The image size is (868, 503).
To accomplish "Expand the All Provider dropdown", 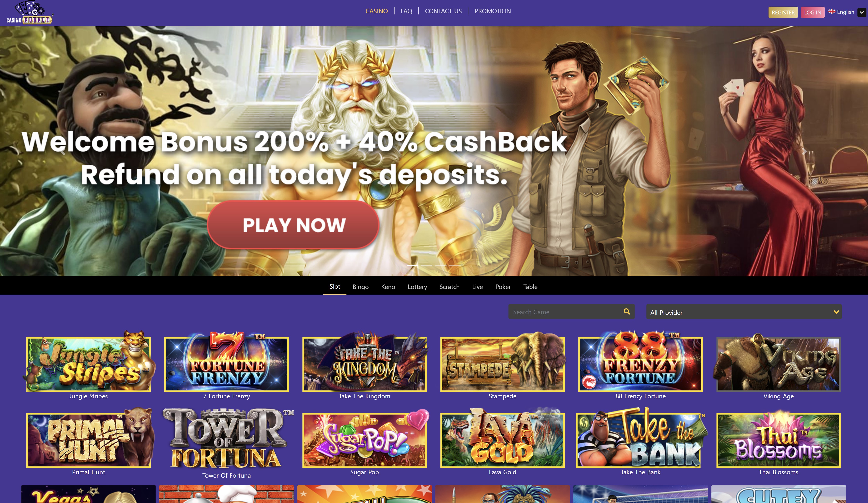I will [744, 312].
